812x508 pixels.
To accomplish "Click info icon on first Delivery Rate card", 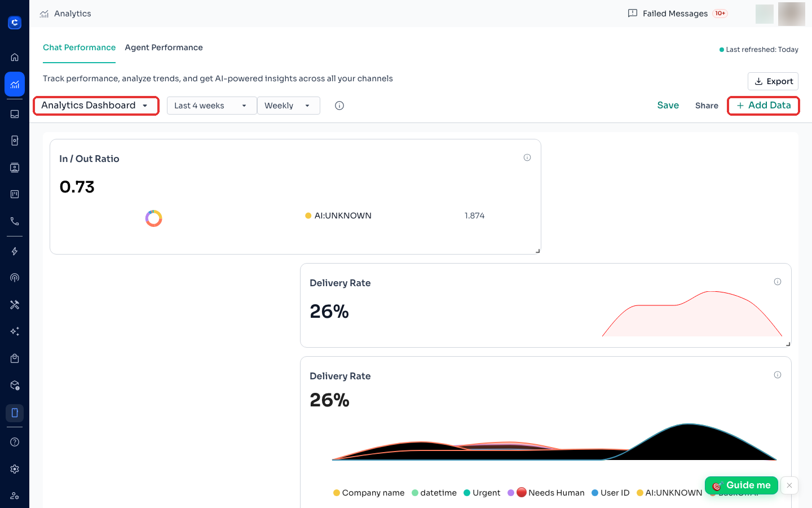I will coord(778,282).
